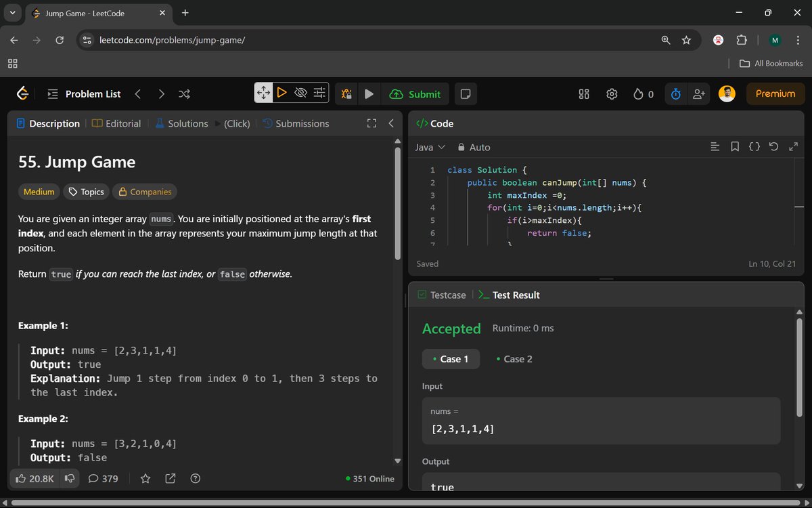812x508 pixels.
Task: Open the All Bookmarks folder
Action: coord(771,63)
